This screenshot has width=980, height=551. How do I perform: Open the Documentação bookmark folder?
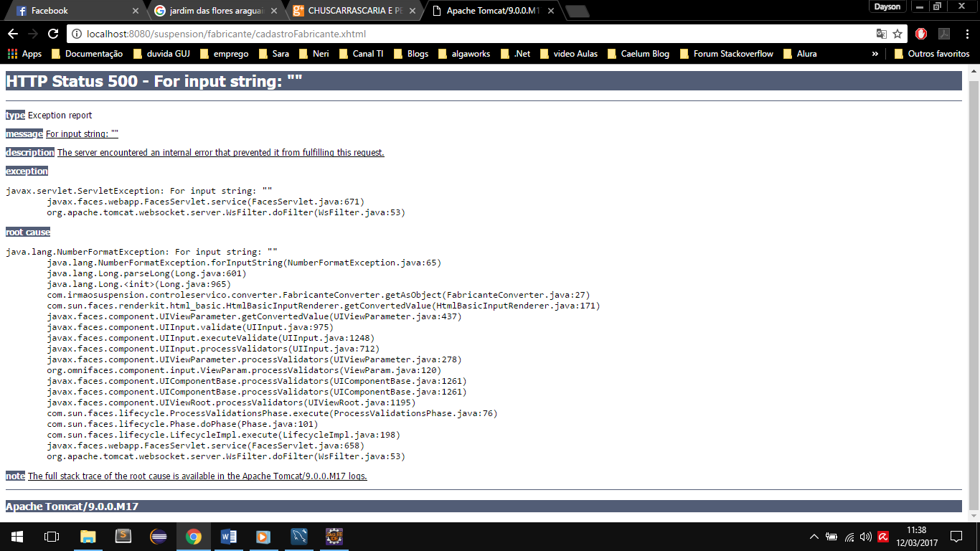87,54
